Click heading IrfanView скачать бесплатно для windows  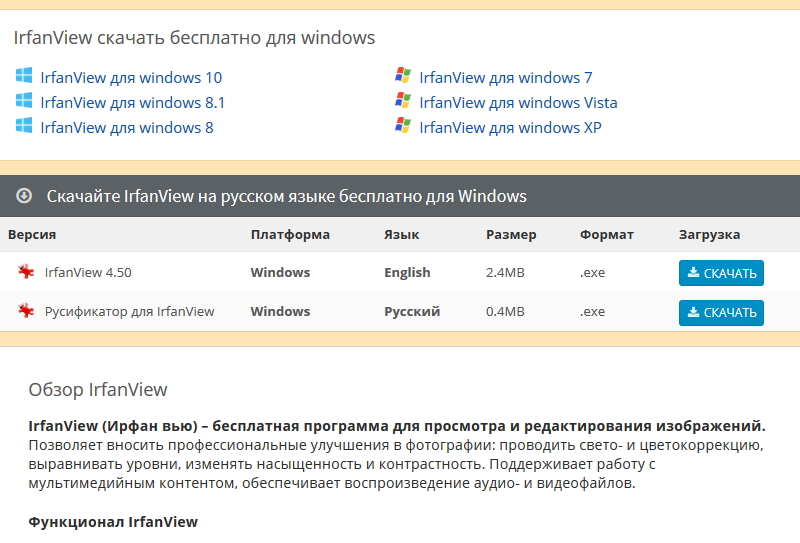194,38
